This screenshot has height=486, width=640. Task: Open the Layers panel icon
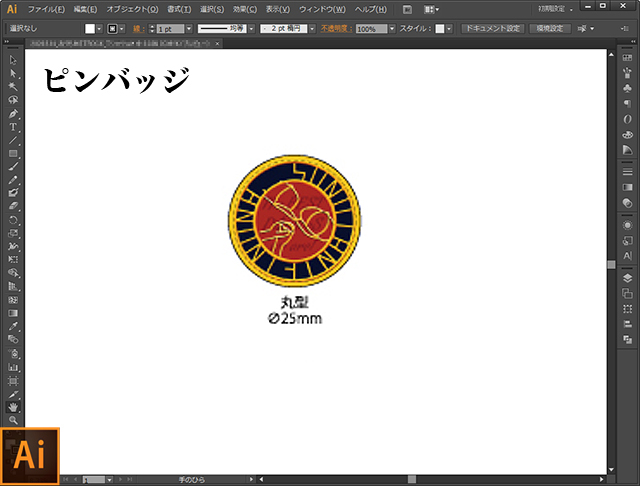(627, 278)
